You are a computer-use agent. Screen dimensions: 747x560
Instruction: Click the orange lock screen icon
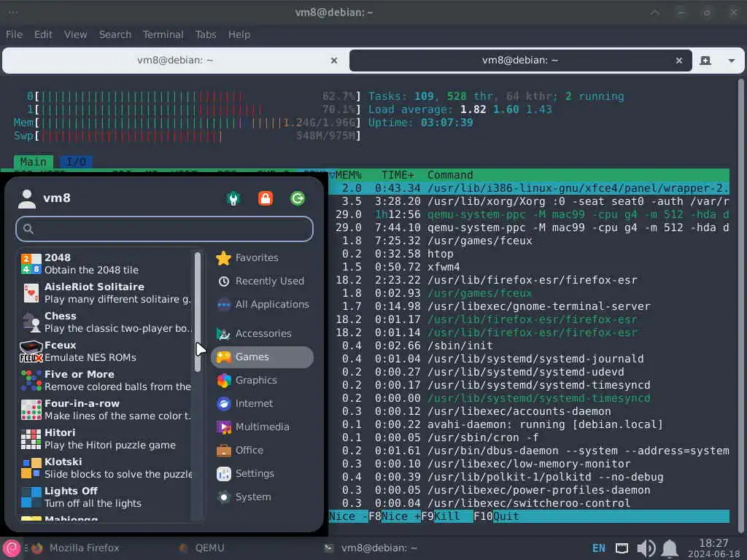click(x=266, y=198)
